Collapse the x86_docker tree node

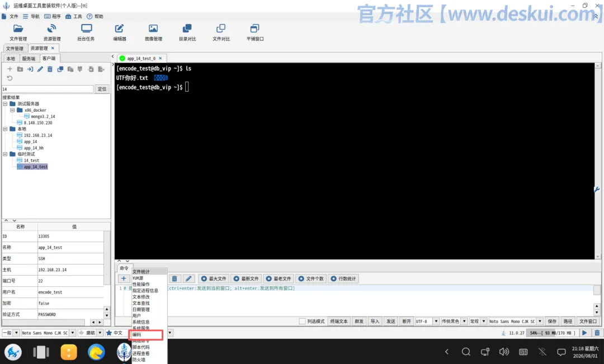[12, 110]
